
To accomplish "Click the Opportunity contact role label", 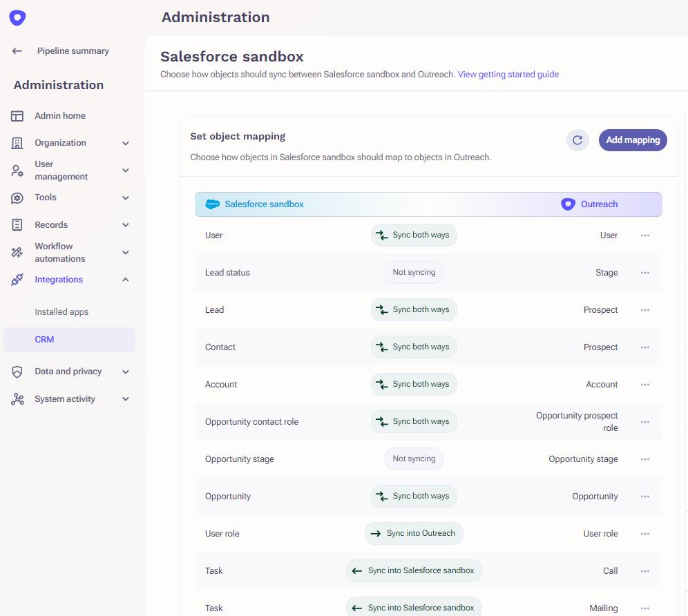I will [252, 422].
